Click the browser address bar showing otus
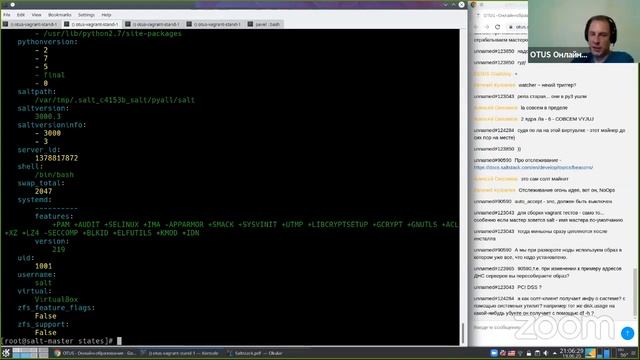Viewport: 640px width, 360px height. (517, 27)
